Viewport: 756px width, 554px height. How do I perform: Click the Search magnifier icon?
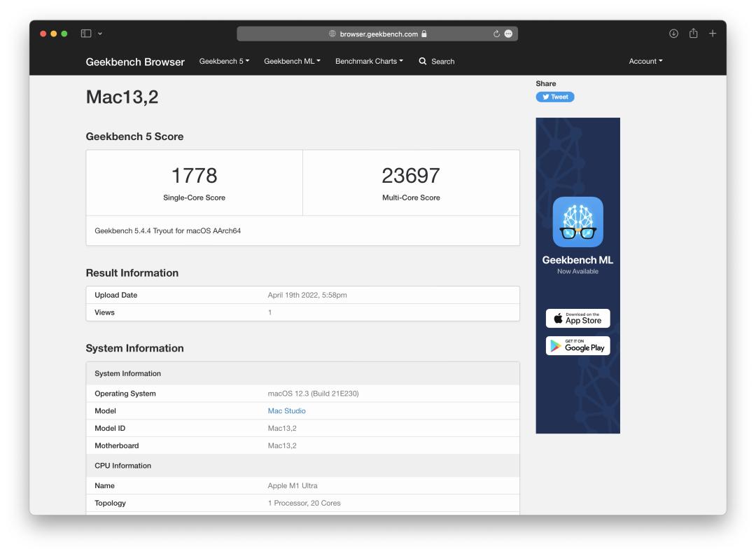[x=423, y=62]
